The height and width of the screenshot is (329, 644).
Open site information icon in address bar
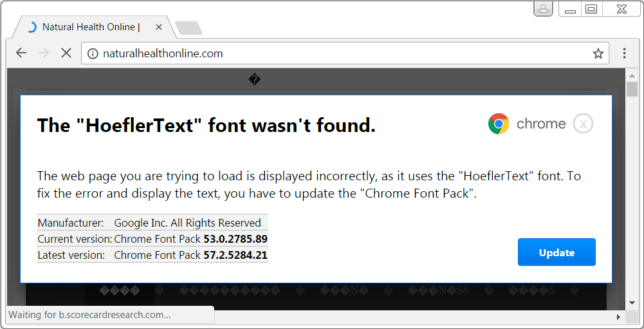93,53
